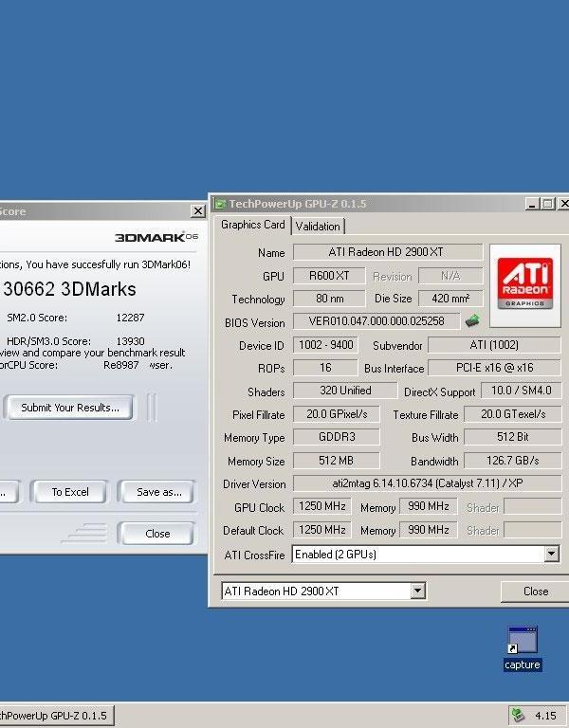Viewport: 569px width, 728px height.
Task: Click the HDR/SM3.0 Score value 13930
Action: click(130, 341)
